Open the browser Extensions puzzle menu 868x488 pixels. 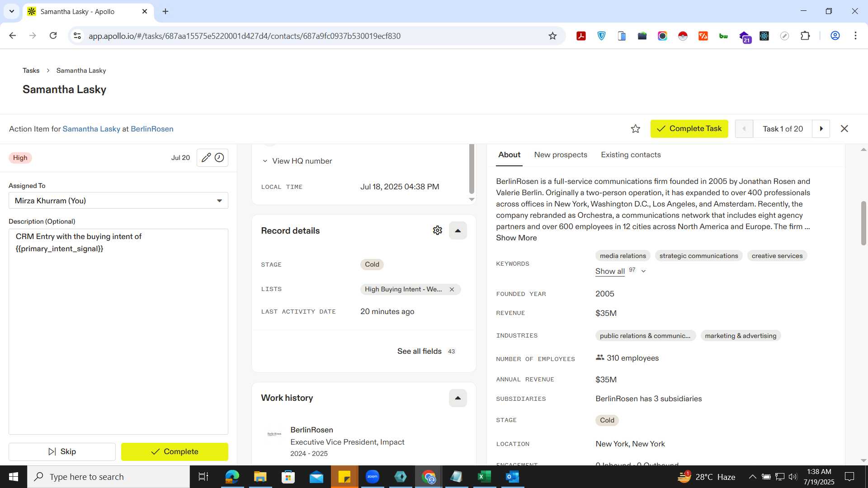(805, 36)
